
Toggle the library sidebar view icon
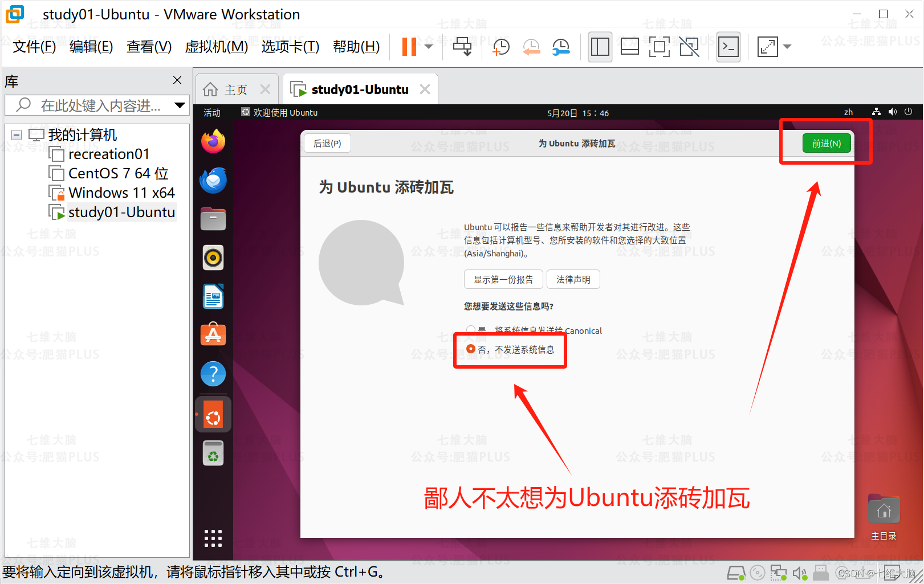[600, 47]
